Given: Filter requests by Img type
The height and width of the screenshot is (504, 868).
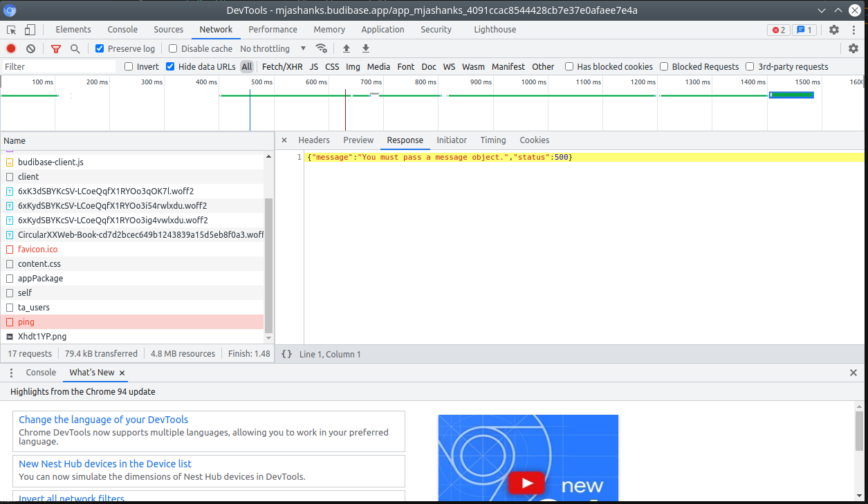Looking at the screenshot, I should click(x=353, y=66).
